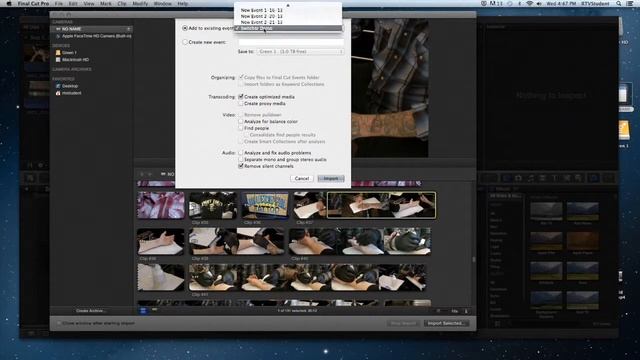Click Cancel in import options sheet
The height and width of the screenshot is (360, 640).
302,179
